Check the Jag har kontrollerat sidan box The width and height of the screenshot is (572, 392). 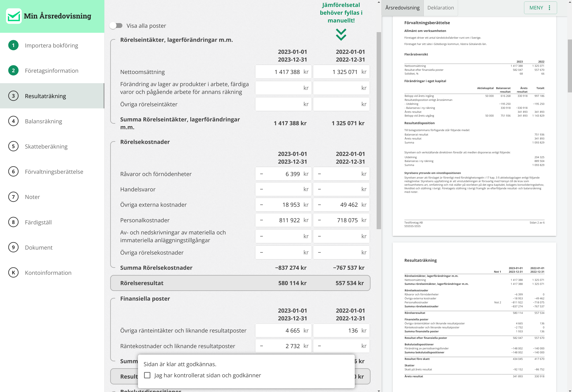point(147,375)
